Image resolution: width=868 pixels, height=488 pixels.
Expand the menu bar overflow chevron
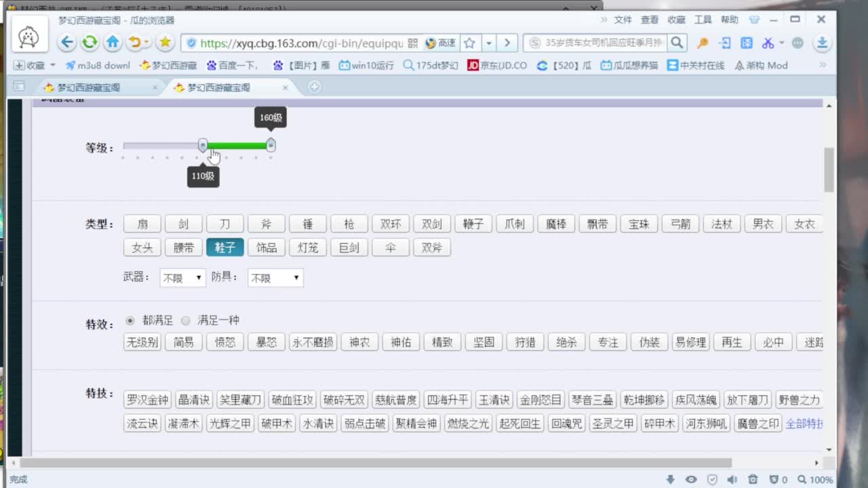pos(604,20)
